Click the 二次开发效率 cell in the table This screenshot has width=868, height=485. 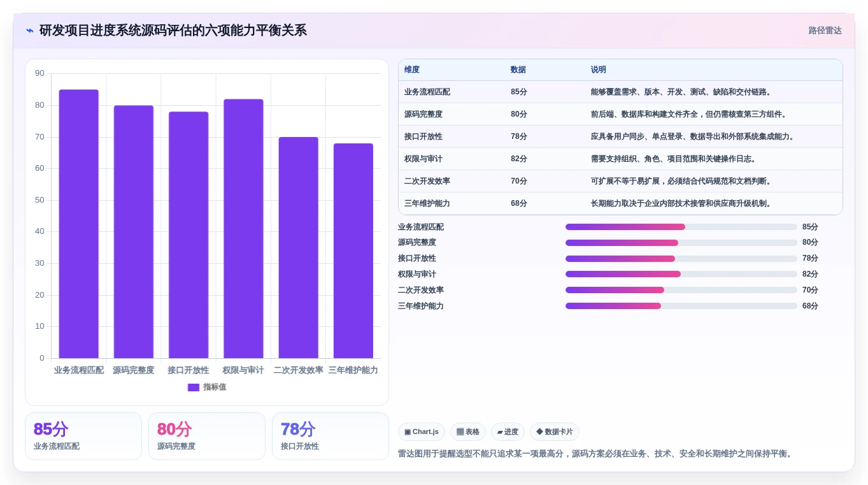click(427, 182)
